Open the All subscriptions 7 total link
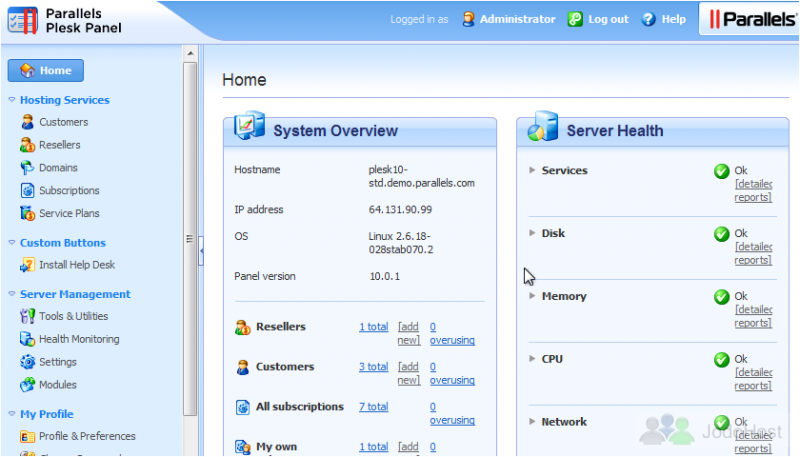The height and width of the screenshot is (457, 800). click(x=373, y=407)
